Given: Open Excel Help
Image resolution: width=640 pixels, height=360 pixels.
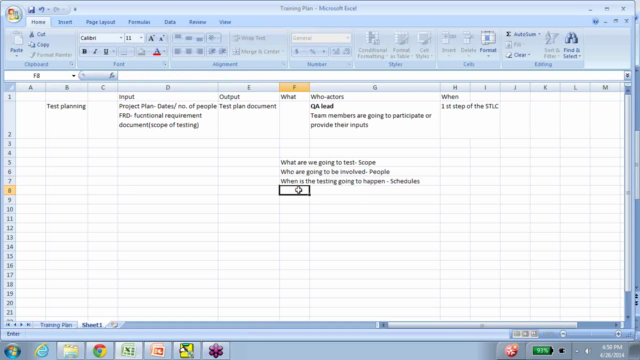Looking at the screenshot, I should point(596,22).
